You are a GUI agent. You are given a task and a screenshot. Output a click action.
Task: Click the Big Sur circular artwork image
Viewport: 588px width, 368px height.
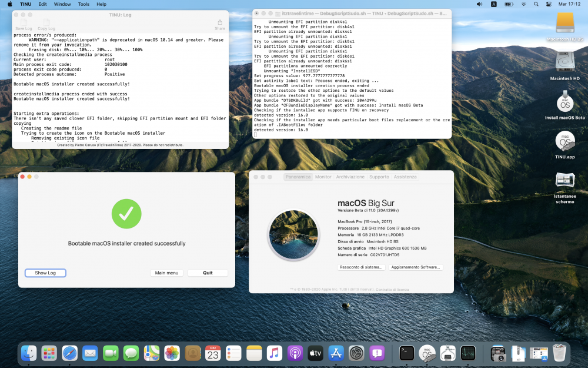tap(293, 235)
